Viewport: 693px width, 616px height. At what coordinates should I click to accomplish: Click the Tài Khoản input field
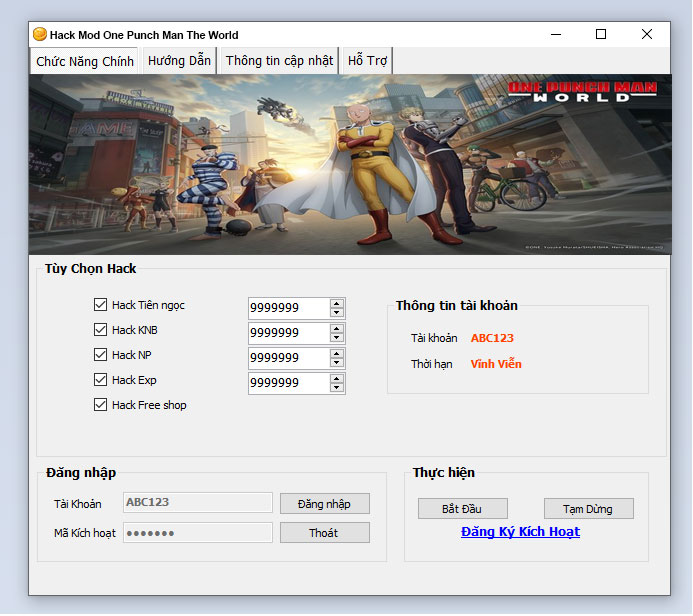tap(198, 502)
